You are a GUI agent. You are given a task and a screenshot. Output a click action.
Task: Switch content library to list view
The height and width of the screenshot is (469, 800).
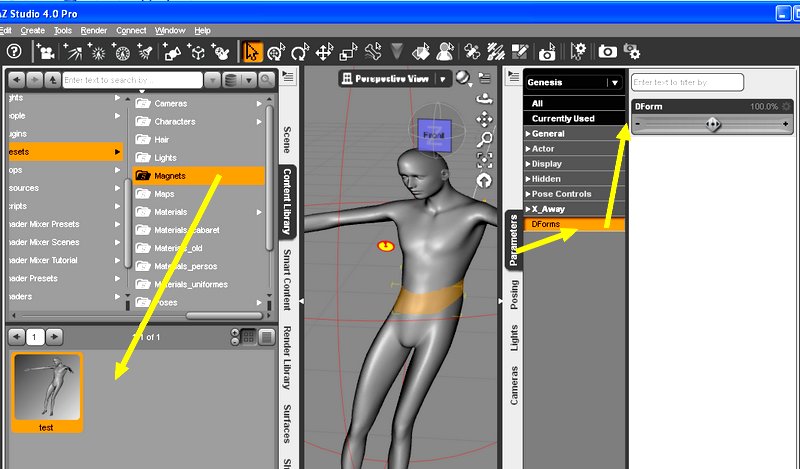267,337
